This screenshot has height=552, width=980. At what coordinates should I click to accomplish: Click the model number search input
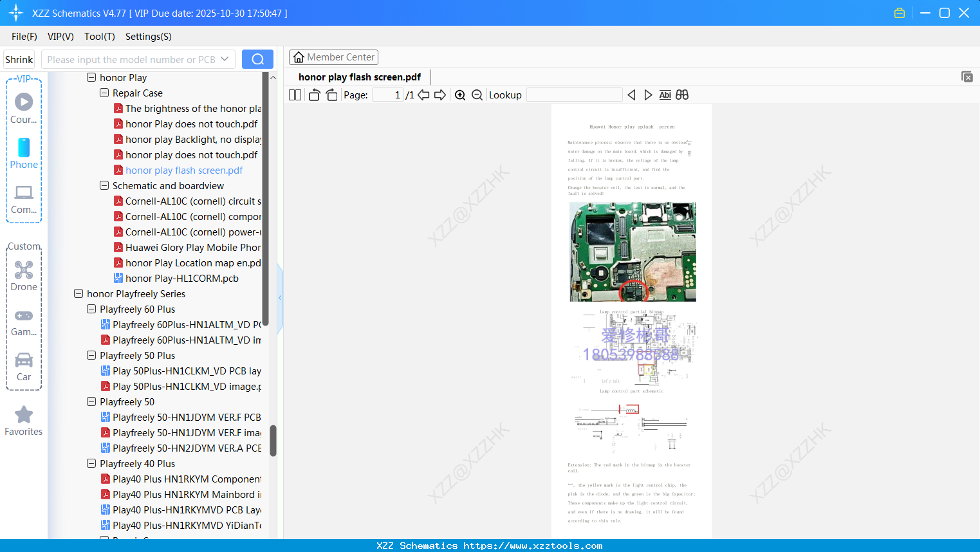tap(131, 59)
